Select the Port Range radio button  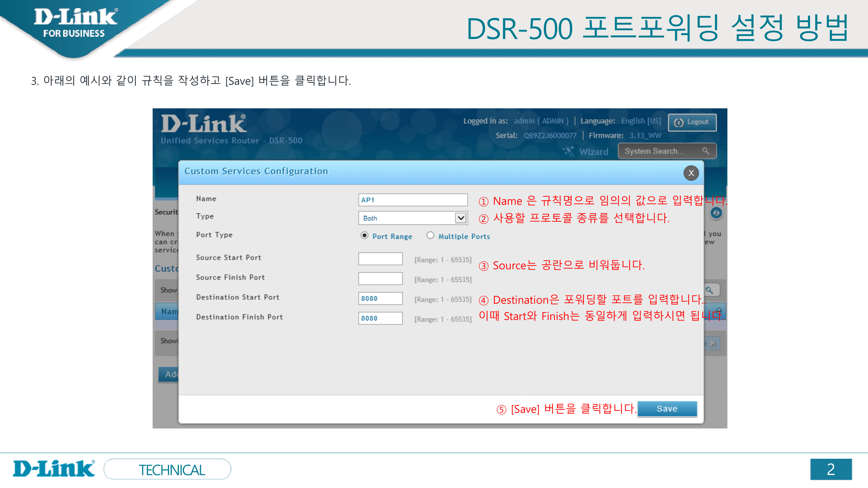pos(364,236)
